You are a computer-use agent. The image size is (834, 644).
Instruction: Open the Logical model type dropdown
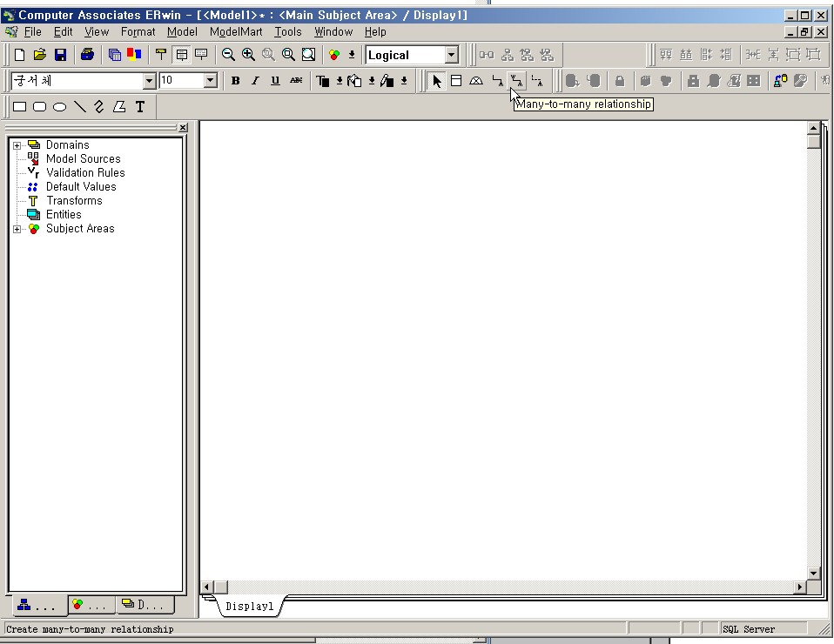452,55
